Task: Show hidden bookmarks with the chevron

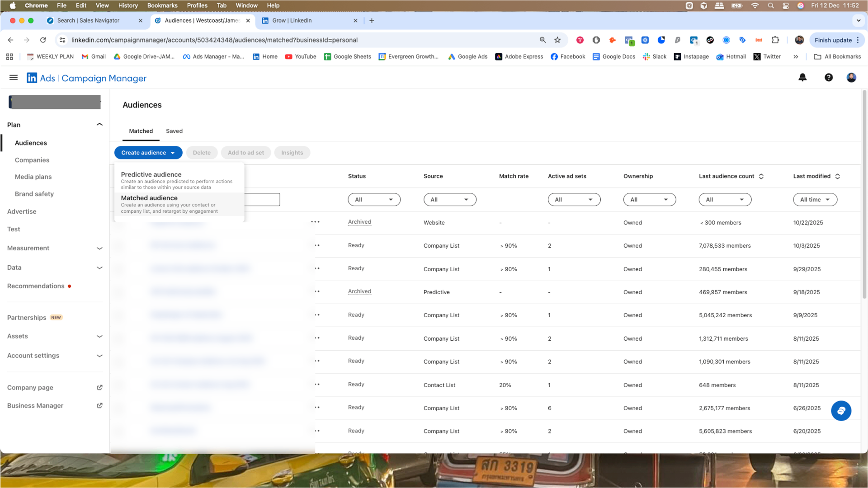Action: coord(796,56)
